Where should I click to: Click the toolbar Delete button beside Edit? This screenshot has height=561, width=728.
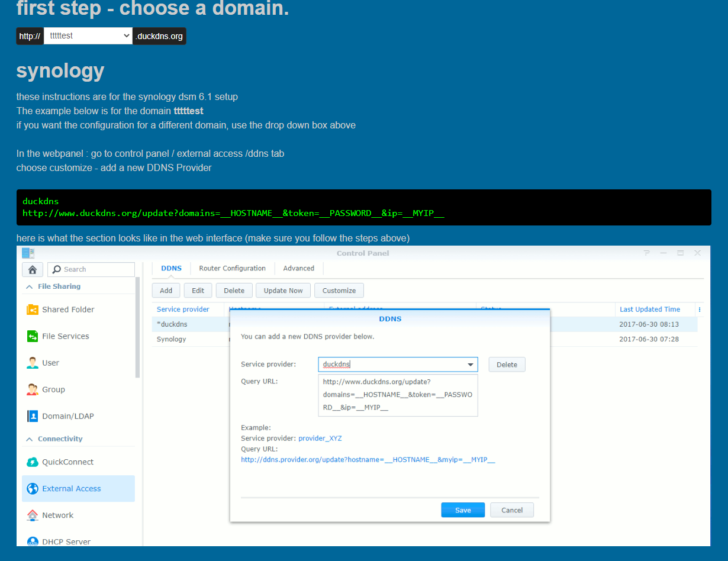click(x=234, y=291)
